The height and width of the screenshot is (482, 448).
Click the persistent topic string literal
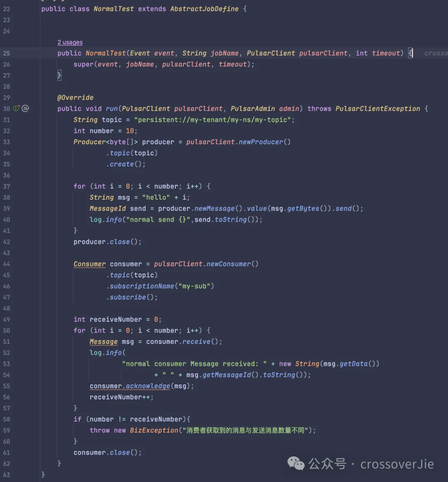[214, 120]
